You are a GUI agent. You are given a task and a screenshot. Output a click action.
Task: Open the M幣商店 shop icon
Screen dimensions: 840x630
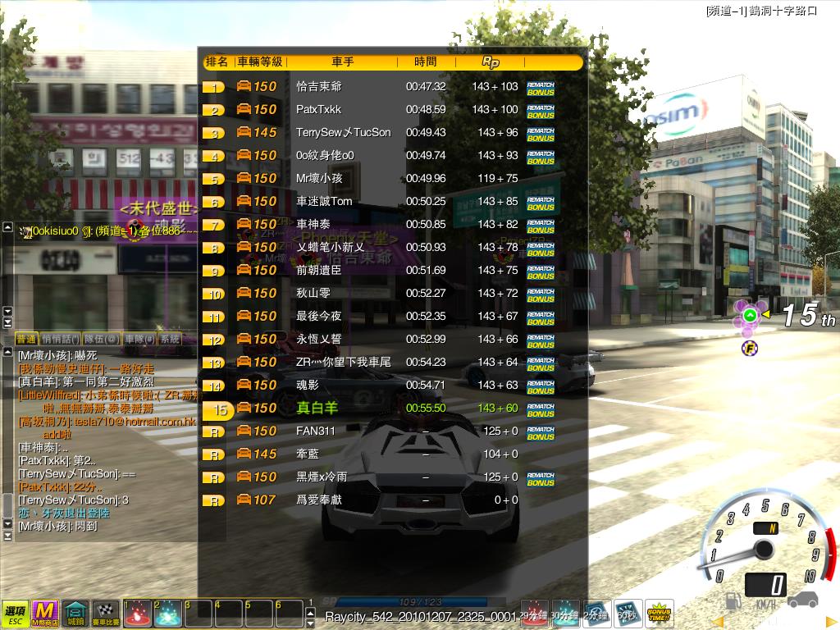(x=45, y=614)
